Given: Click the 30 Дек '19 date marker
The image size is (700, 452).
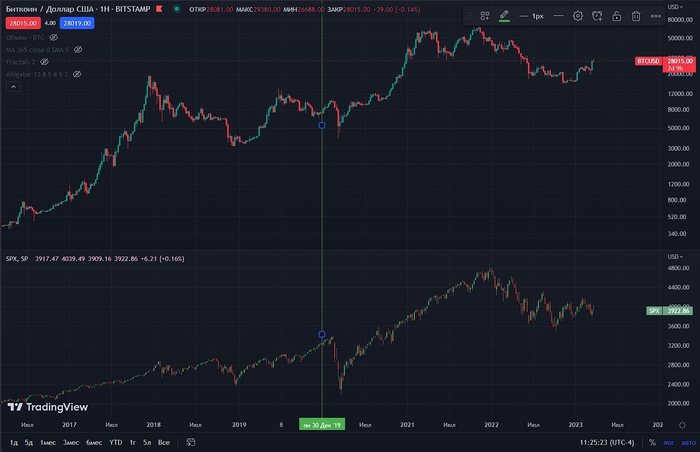Looking at the screenshot, I should pos(322,424).
